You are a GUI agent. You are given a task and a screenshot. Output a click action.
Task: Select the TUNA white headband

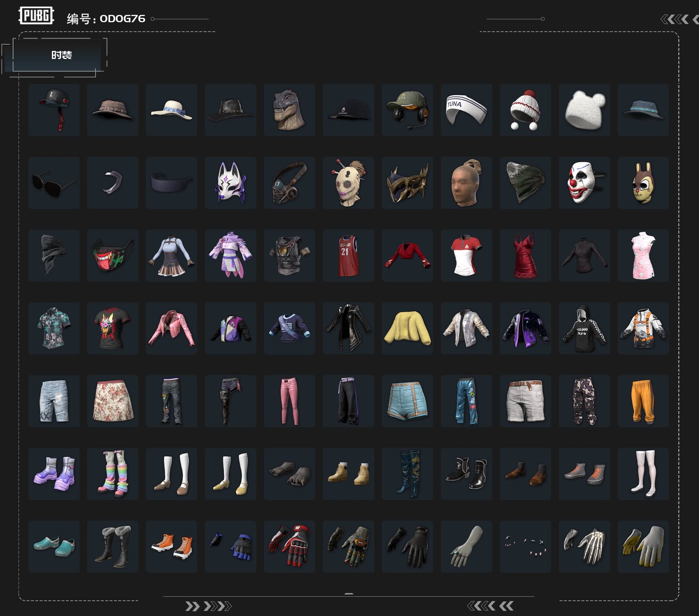[x=466, y=110]
